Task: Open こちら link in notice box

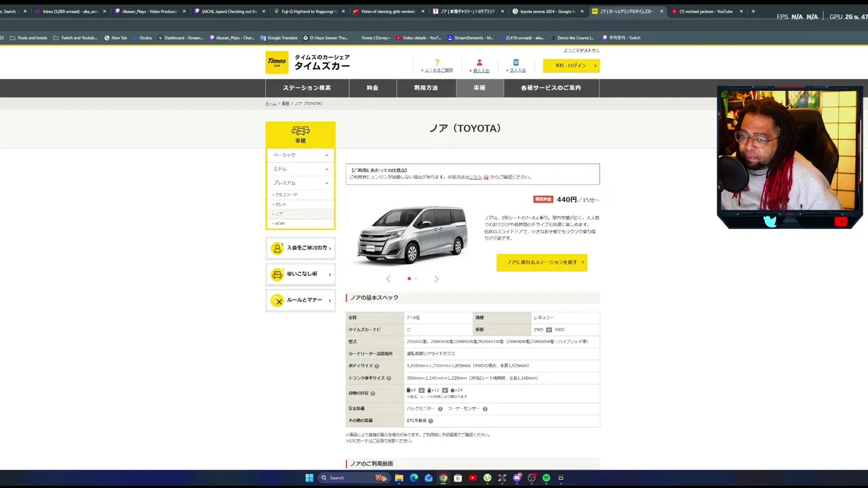Action: coord(475,177)
